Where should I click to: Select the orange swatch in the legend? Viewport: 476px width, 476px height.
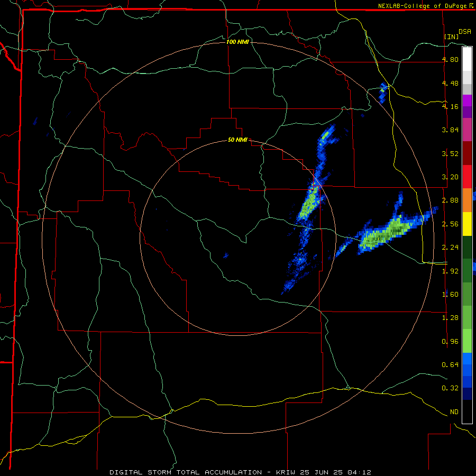pyautogui.click(x=467, y=200)
